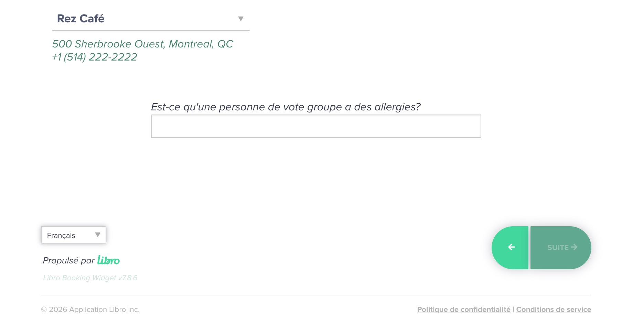Click the Libro Booking Widget version text
The height and width of the screenshot is (326, 644).
tap(90, 278)
